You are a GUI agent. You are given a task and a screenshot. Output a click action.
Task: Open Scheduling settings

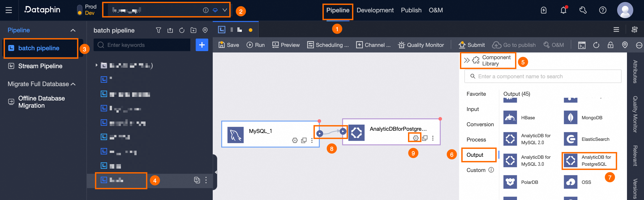(328, 45)
